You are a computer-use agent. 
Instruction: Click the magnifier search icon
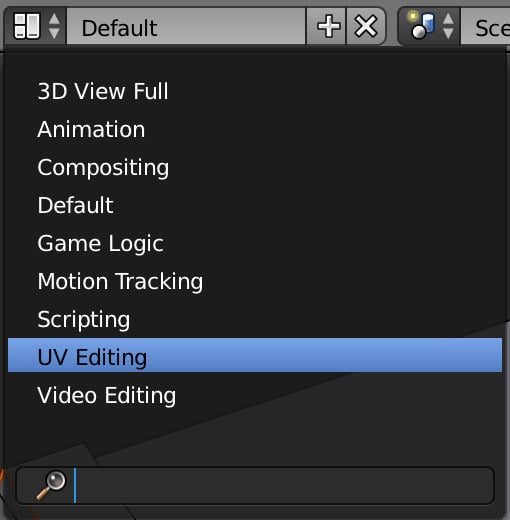coord(51,485)
